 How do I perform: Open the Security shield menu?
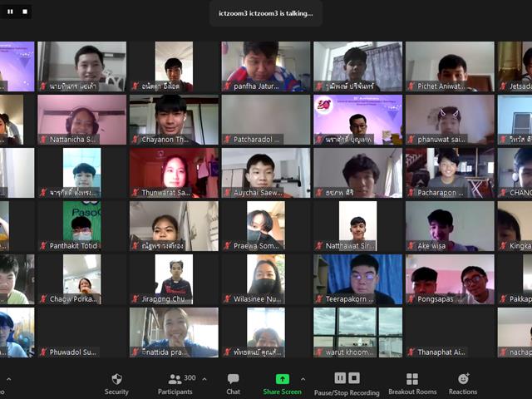116,379
